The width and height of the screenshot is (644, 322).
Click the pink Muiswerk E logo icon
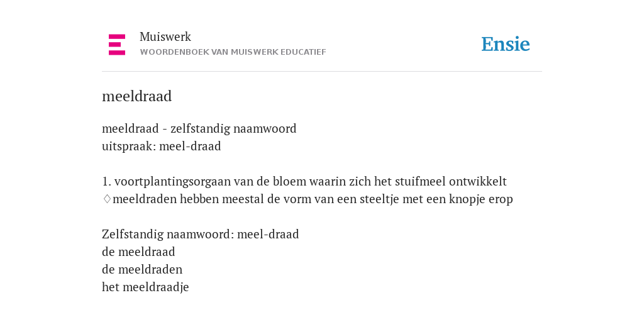(117, 45)
